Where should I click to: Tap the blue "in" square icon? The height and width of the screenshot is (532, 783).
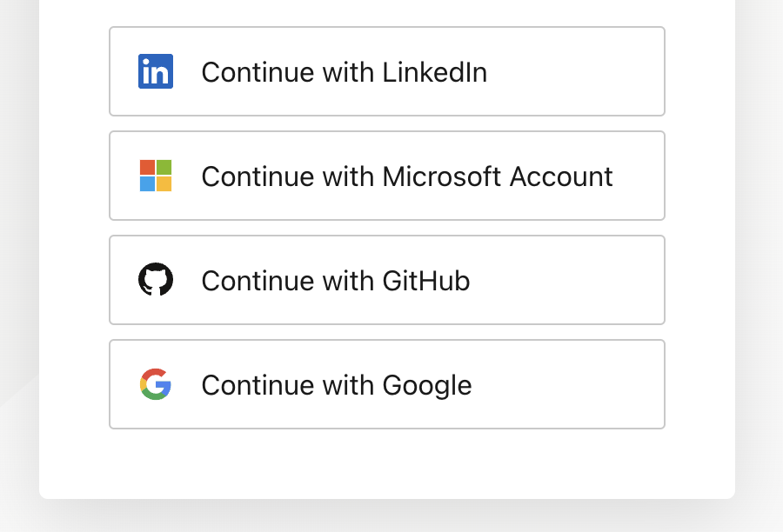156,71
